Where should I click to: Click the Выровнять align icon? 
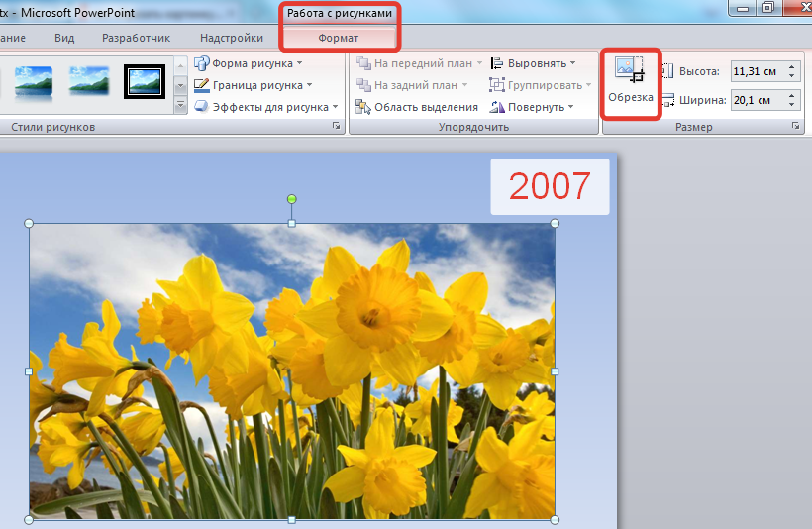pyautogui.click(x=497, y=63)
